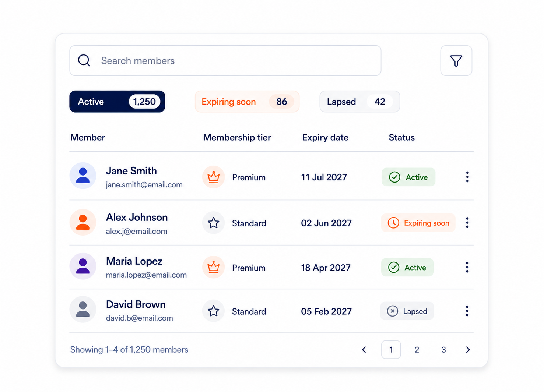The image size is (544, 392).
Task: Open the three-dot menu for David Brown
Action: [467, 311]
